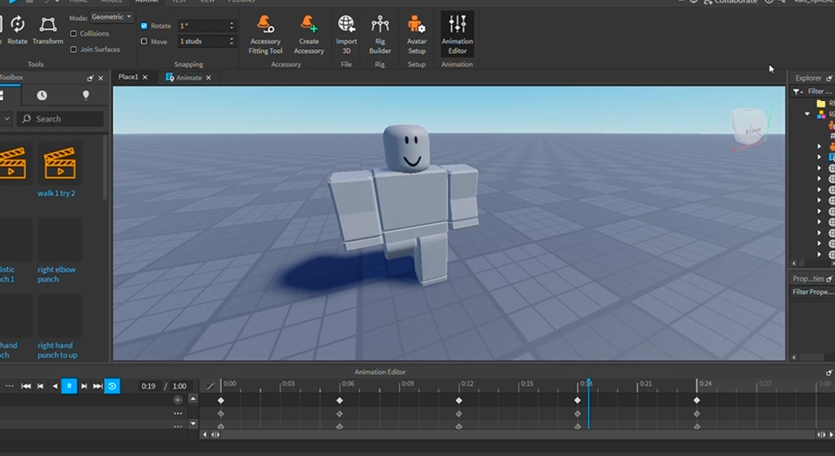
Task: Select the summary keyframe at 0:06
Action: coord(340,400)
